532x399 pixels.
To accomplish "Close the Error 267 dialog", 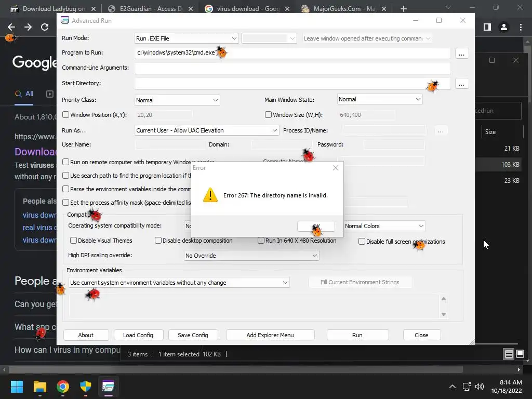I will [x=336, y=168].
